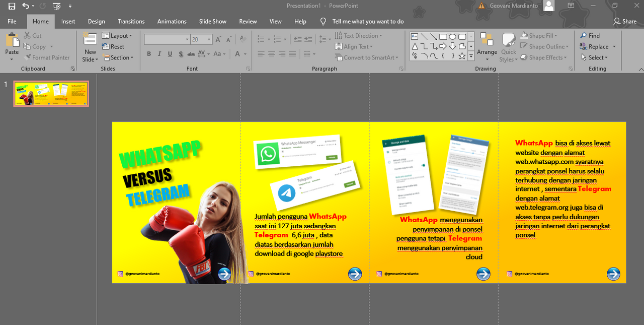Viewport: 644px width, 325px height.
Task: Open the Ribbon Display Options icon
Action: coord(571,6)
